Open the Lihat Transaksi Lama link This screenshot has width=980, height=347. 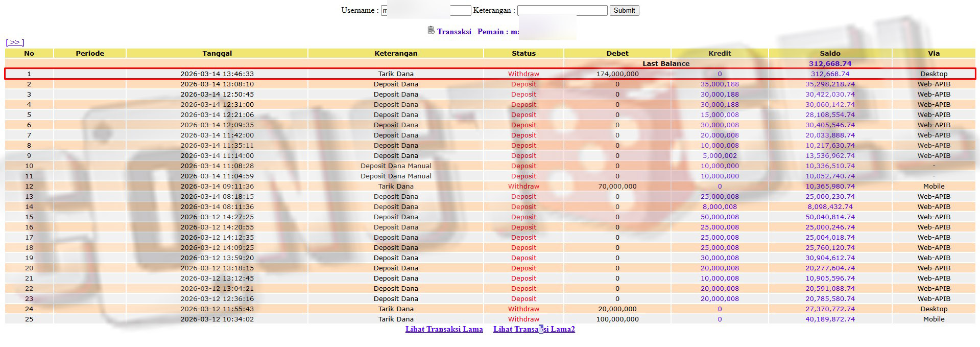click(x=444, y=329)
